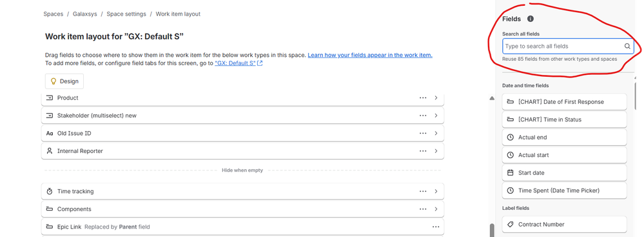This screenshot has height=237, width=644.
Task: Click the Internal Reporter row label
Action: 80,151
